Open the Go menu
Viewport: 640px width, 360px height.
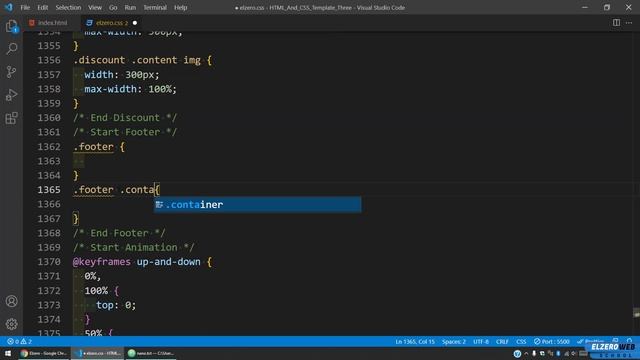113,7
